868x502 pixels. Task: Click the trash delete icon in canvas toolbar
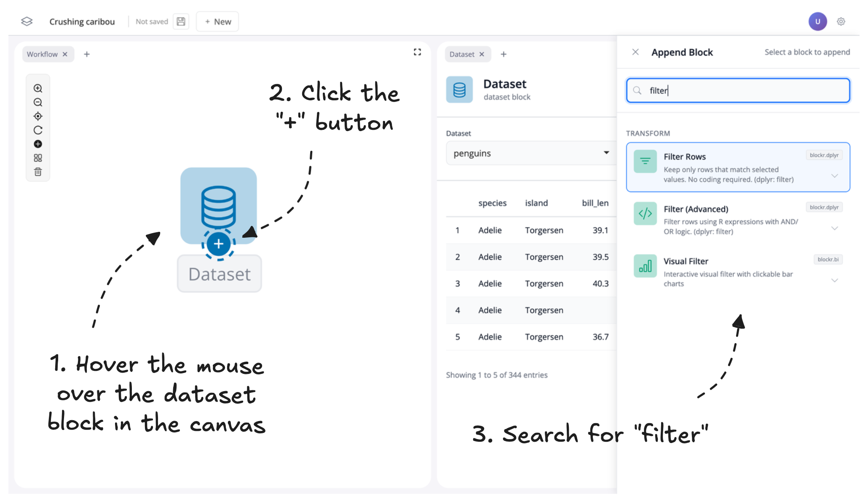tap(38, 172)
